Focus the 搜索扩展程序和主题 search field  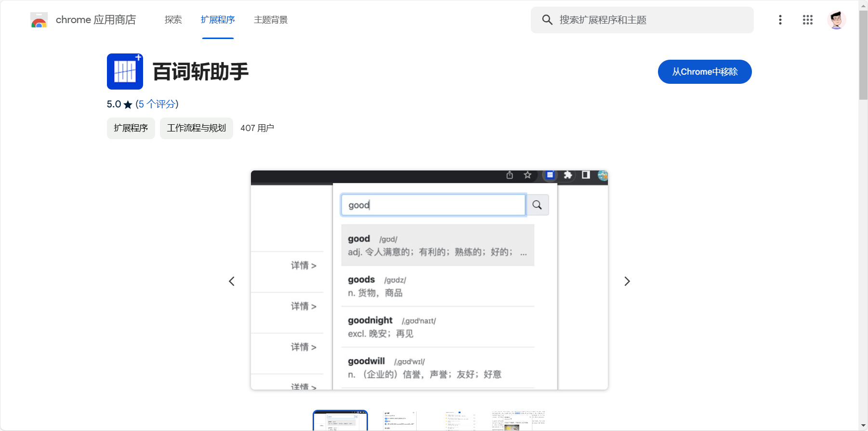(x=650, y=20)
